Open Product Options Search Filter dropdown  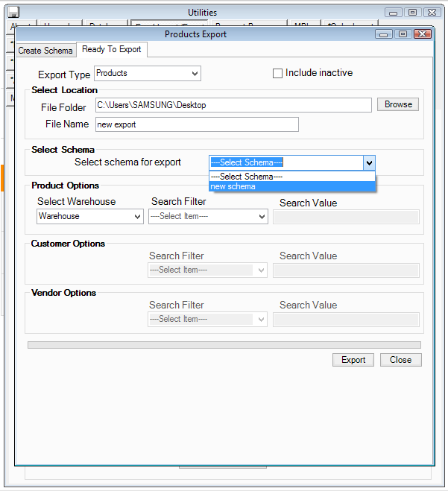tap(262, 217)
